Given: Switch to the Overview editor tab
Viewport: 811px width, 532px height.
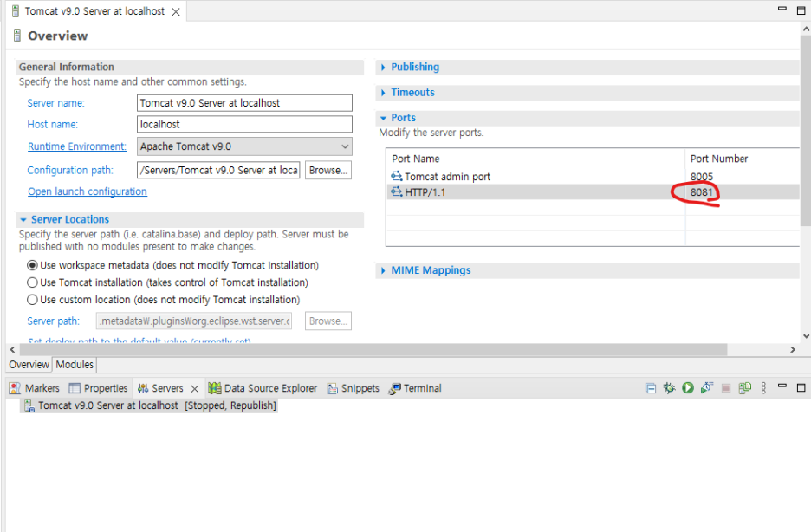Looking at the screenshot, I should coord(29,365).
